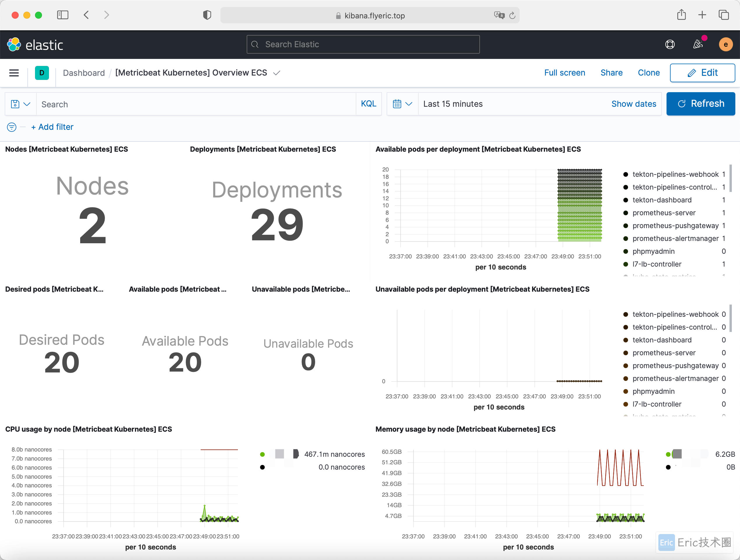Click the elastic logo

[35, 45]
